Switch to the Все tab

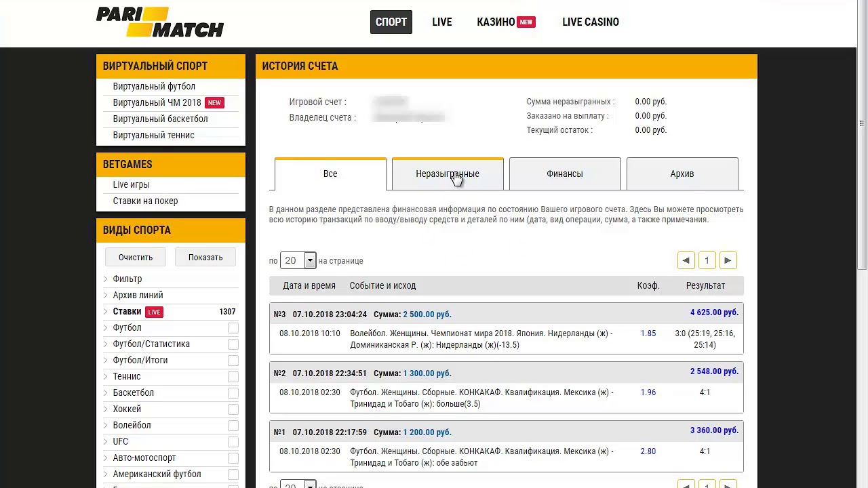click(x=330, y=174)
